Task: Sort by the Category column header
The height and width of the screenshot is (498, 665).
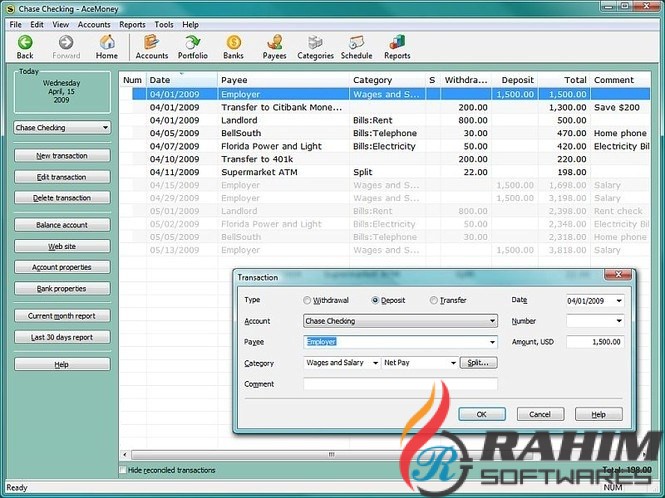Action: (388, 80)
